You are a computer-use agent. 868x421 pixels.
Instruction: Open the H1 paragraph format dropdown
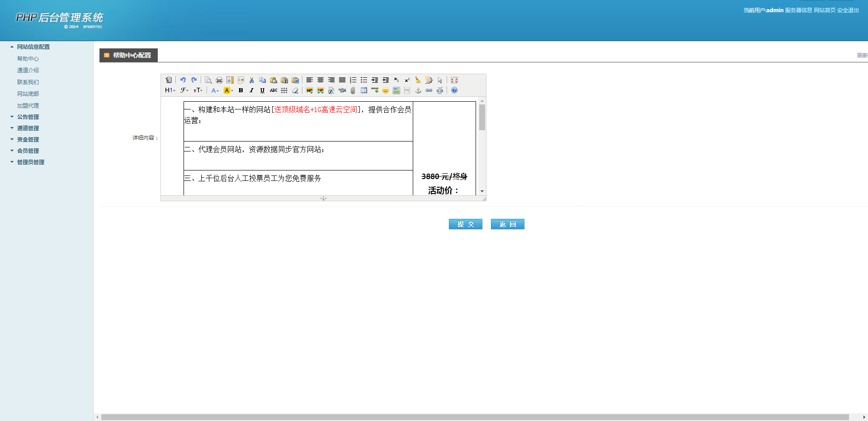coord(170,90)
